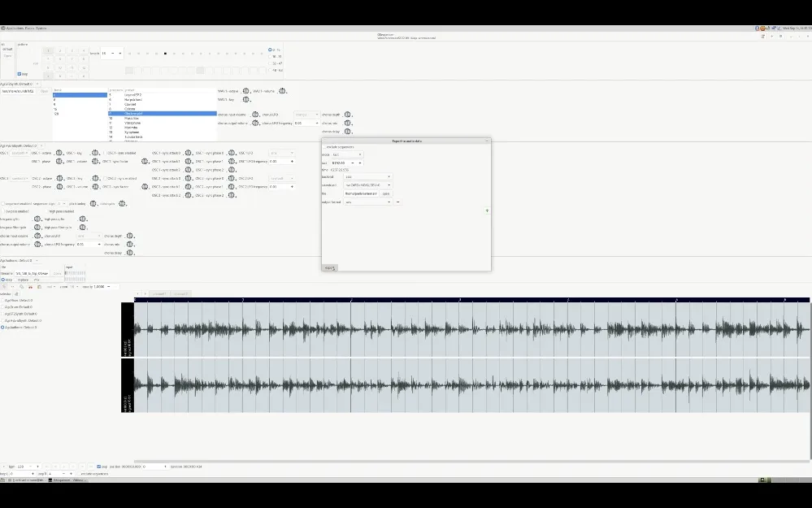Click the export button in the dialog
The image size is (812, 508).
pos(329,267)
